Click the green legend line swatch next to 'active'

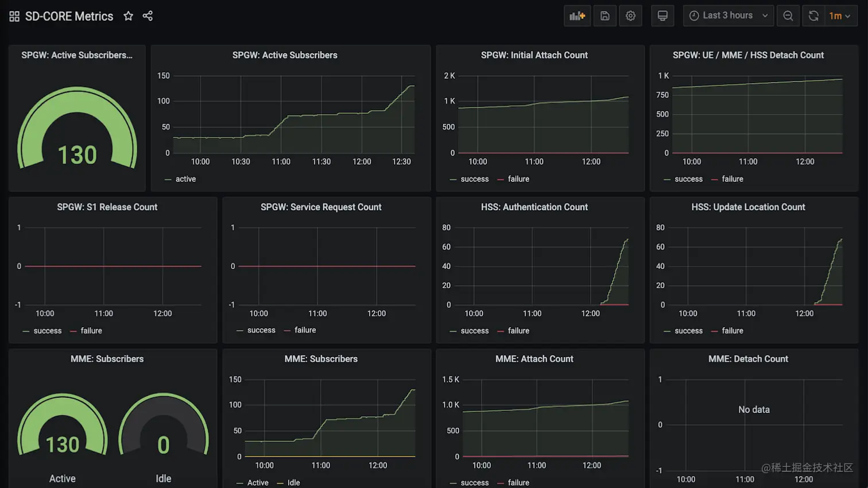[x=168, y=180]
